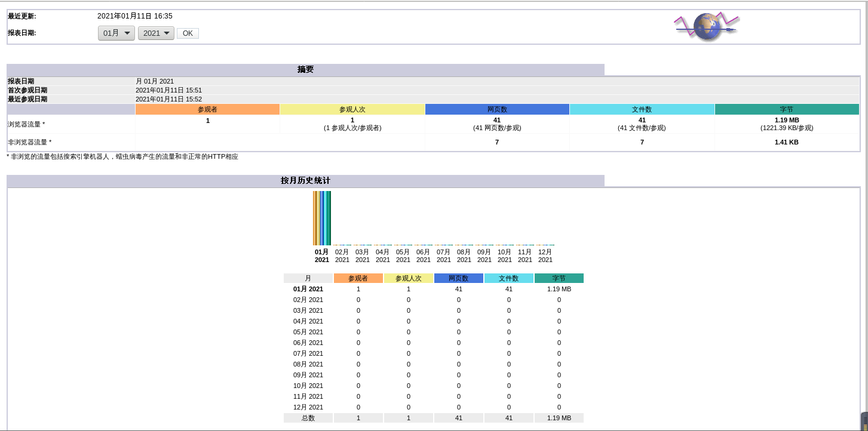Screen dimensions: 868x431
Task: Click the footnote about 非浏览的流量
Action: click(122, 156)
